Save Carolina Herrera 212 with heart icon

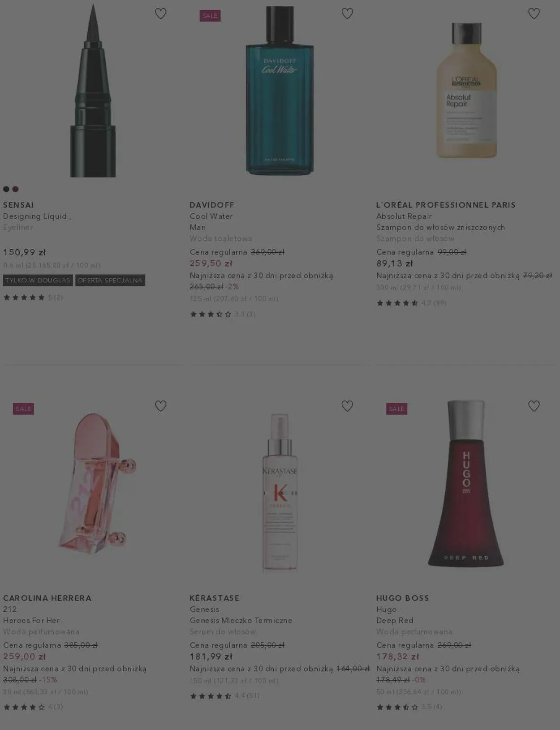[161, 406]
